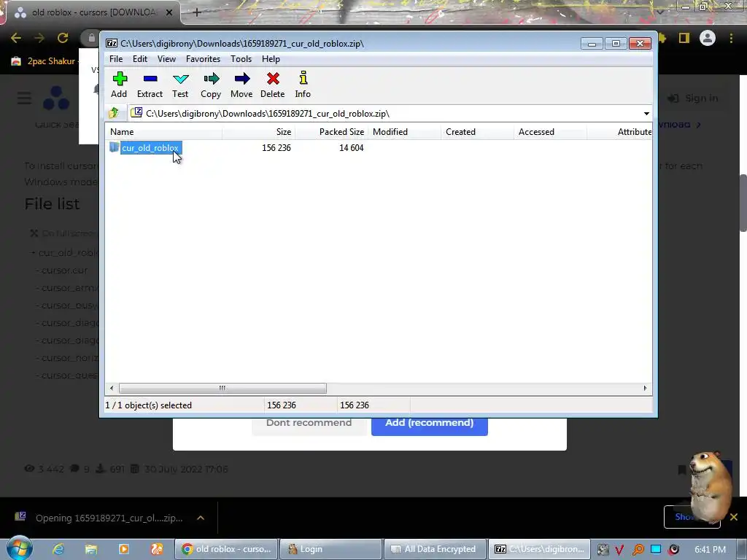747x560 pixels.
Task: Switch to old roblox Chrome taskbar button
Action: tap(226, 549)
